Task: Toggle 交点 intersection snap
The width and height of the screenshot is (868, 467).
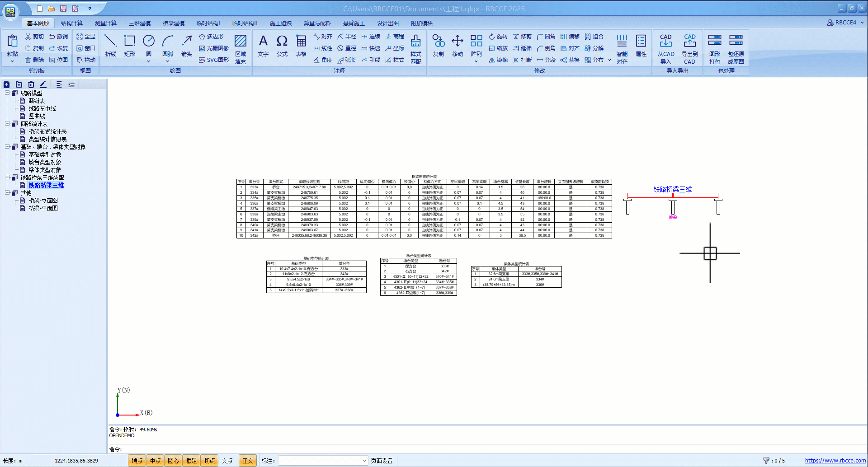Action: [227, 461]
